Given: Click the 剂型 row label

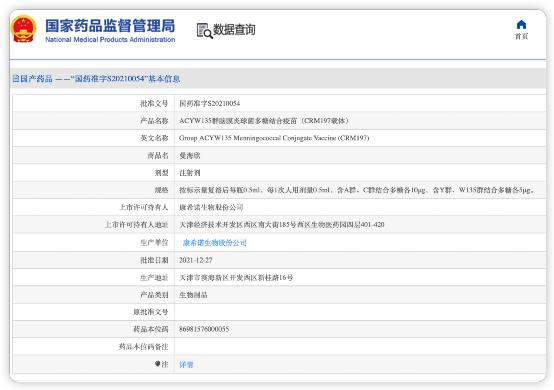Looking at the screenshot, I should pyautogui.click(x=161, y=173).
